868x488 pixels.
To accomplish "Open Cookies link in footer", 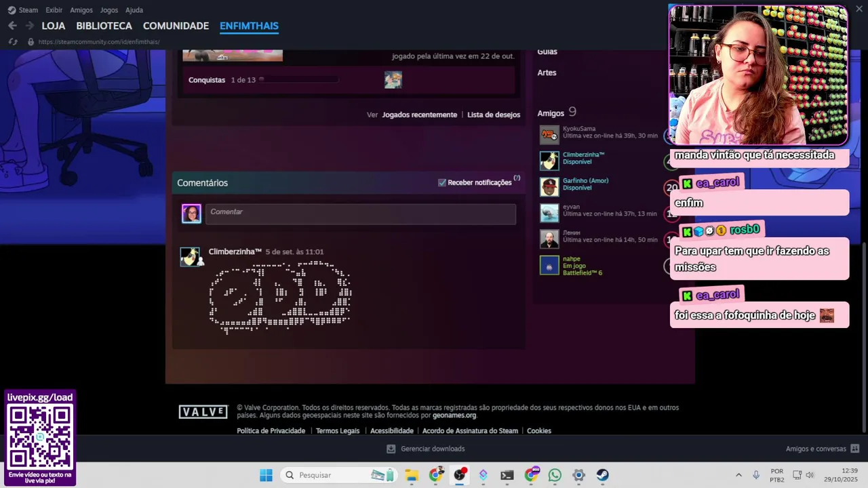I will [x=539, y=431].
